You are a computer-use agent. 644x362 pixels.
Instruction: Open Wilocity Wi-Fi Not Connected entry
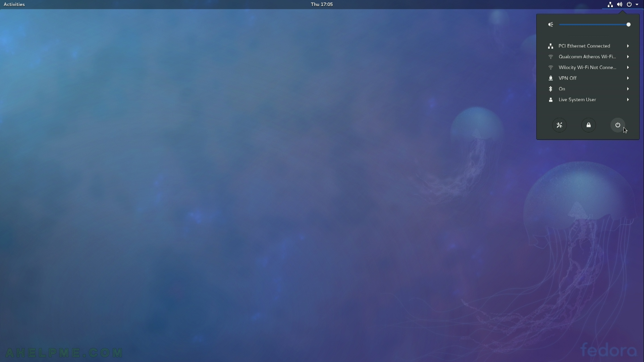tap(588, 67)
